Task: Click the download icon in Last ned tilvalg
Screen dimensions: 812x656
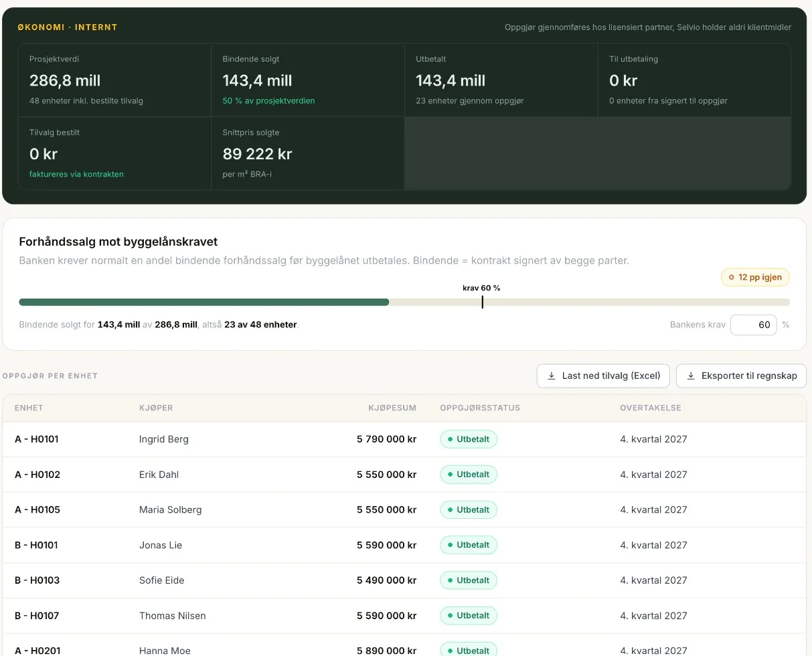Action: coord(552,376)
